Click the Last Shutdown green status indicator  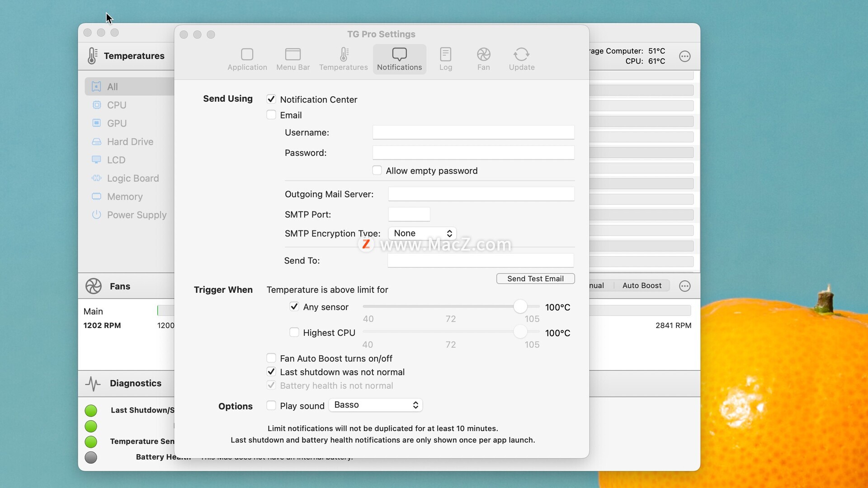click(91, 410)
